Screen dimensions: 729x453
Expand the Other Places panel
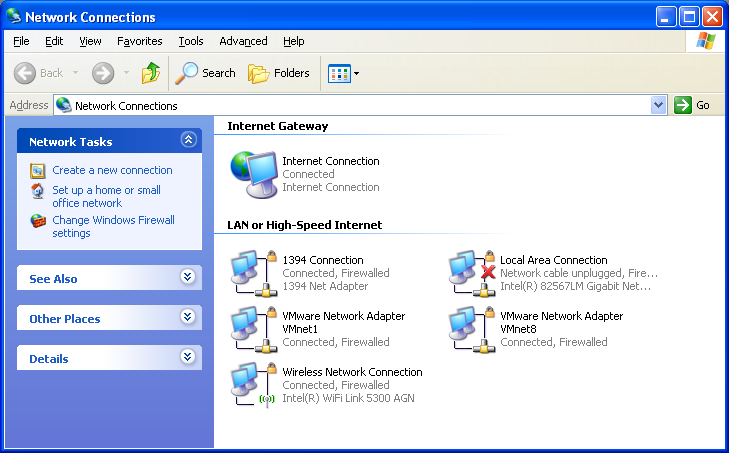pos(187,317)
